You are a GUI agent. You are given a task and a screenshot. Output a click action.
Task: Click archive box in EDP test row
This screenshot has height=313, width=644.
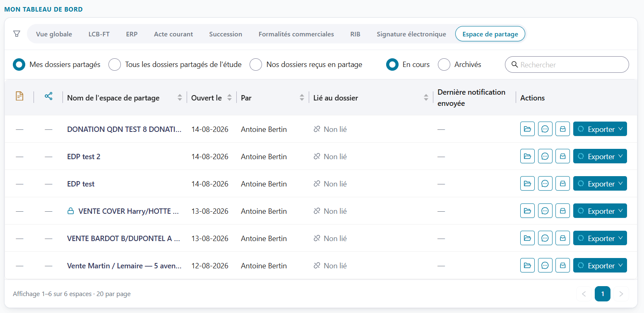(x=563, y=184)
